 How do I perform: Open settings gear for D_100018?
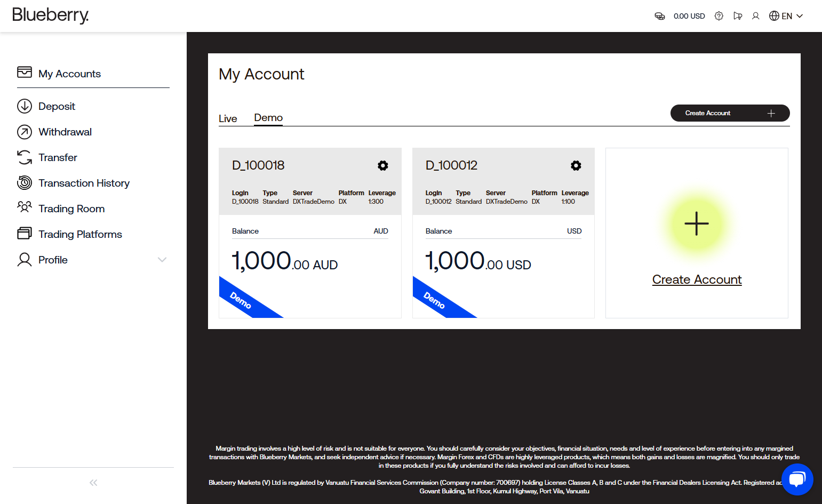pyautogui.click(x=383, y=165)
